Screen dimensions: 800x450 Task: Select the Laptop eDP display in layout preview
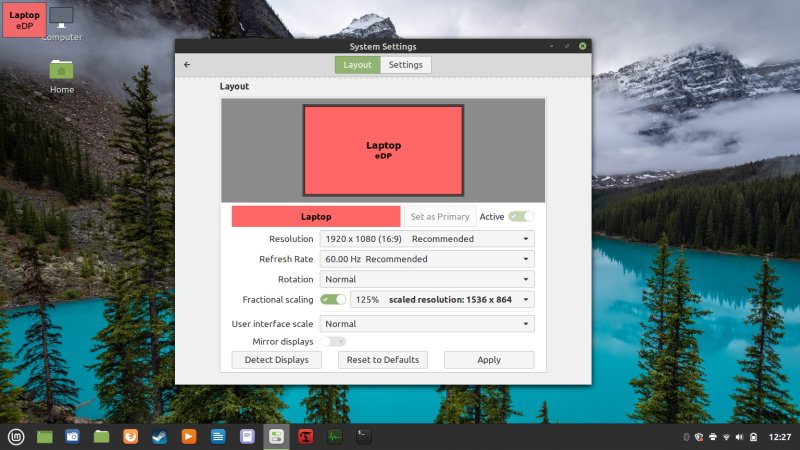(x=383, y=151)
